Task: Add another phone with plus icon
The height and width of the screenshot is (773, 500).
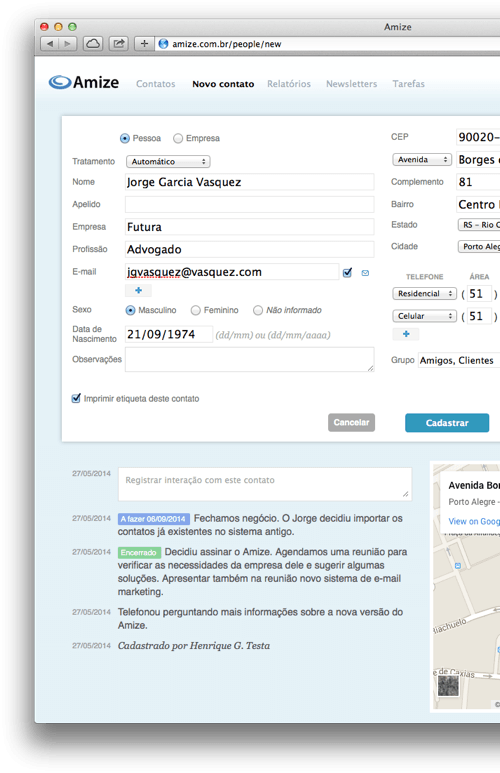Action: click(x=406, y=334)
